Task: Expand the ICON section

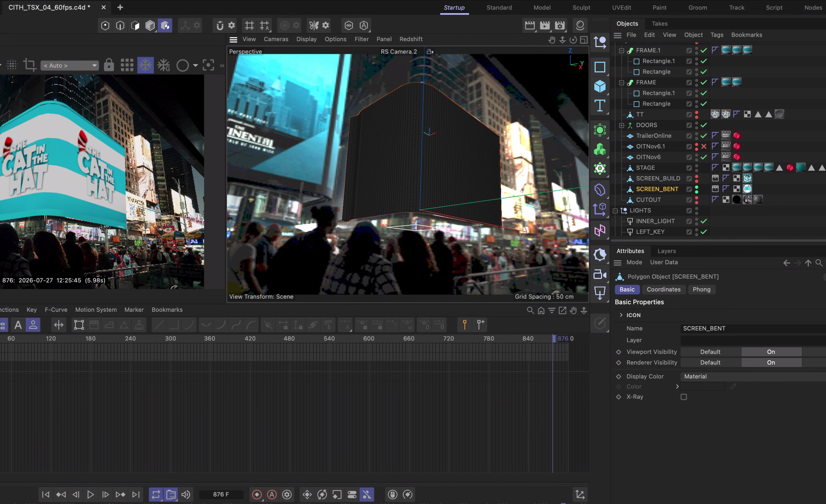Action: (x=621, y=315)
